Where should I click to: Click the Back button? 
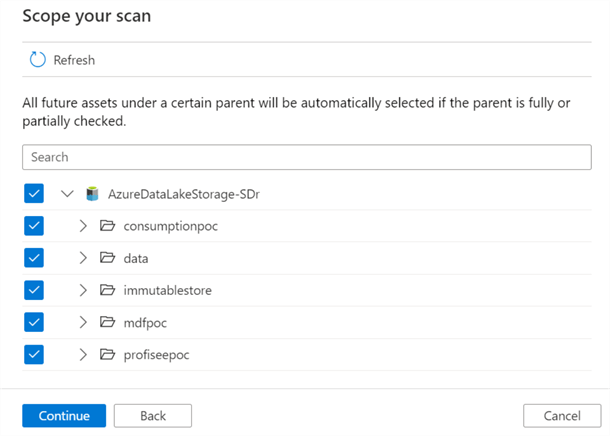152,415
